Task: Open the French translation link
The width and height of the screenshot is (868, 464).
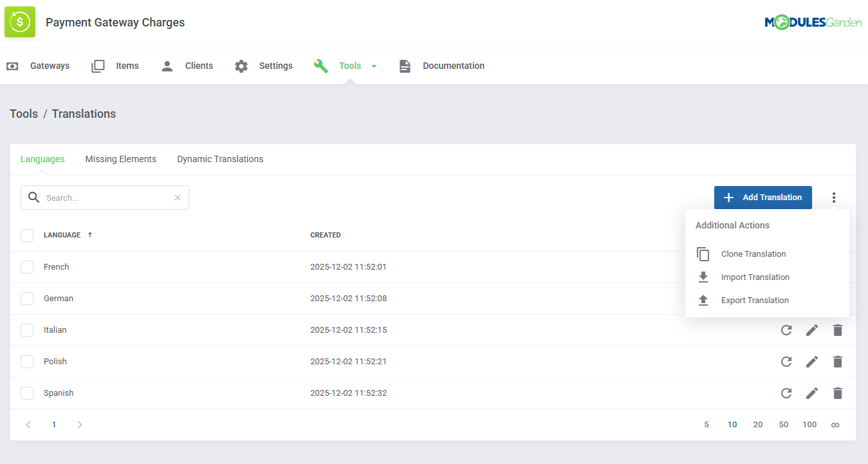Action: tap(56, 266)
